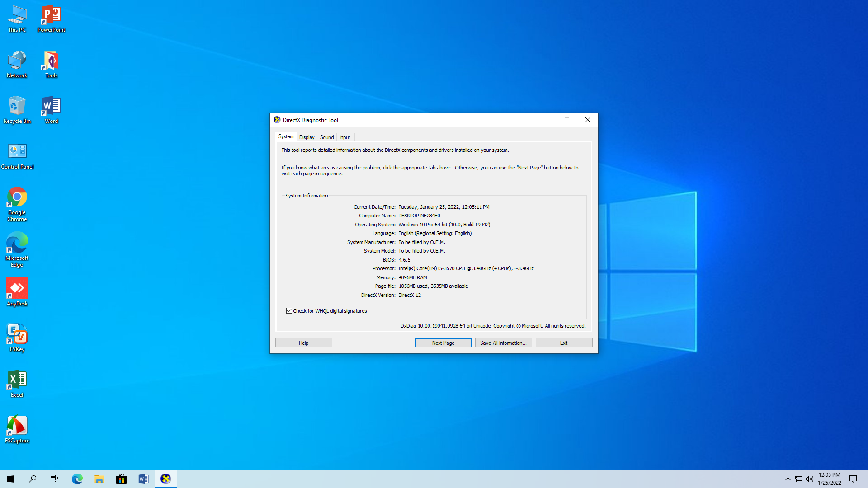Click the DirectX Diagnostic taskbar icon

tap(165, 479)
